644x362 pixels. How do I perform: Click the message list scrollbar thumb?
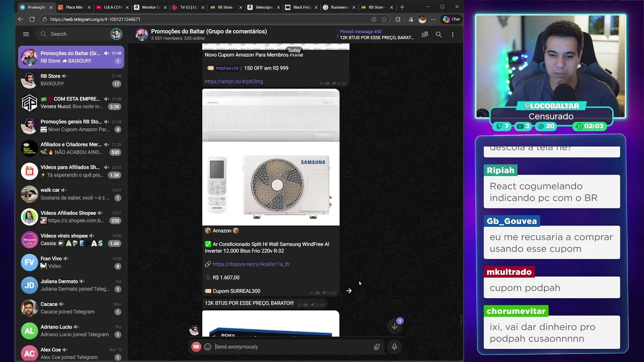click(461, 320)
